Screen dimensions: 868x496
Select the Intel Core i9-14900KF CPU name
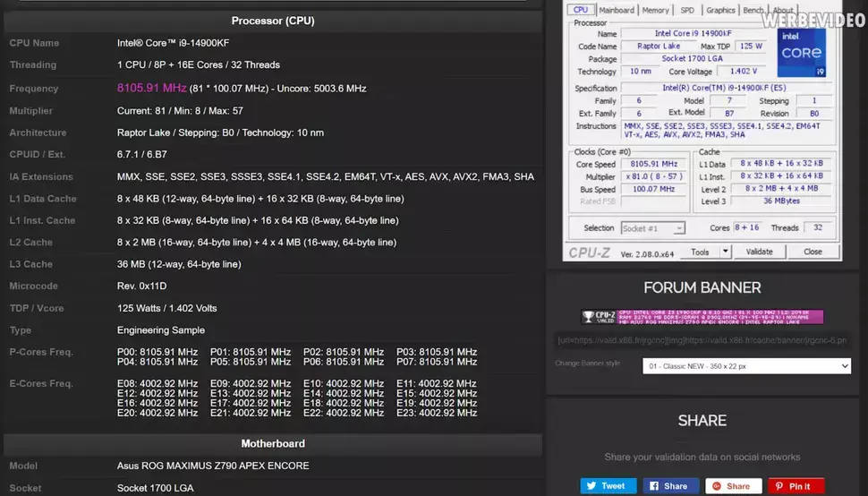click(x=173, y=43)
